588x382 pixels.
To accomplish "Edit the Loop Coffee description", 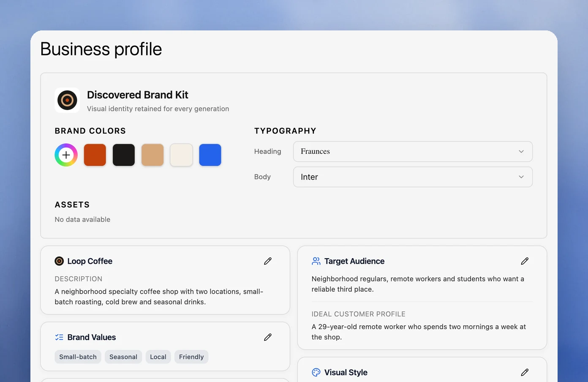I will (x=268, y=261).
